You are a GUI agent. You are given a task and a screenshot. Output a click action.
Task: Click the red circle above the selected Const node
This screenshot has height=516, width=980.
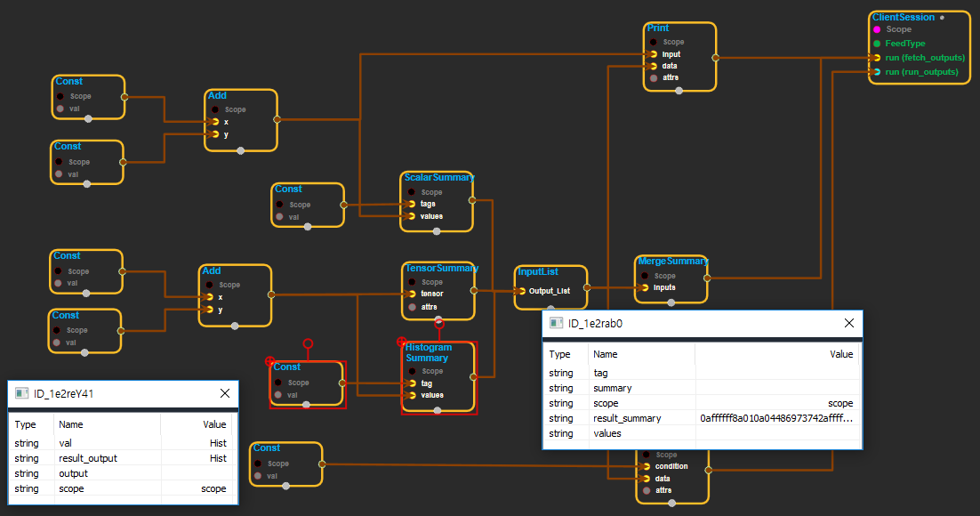coord(308,343)
